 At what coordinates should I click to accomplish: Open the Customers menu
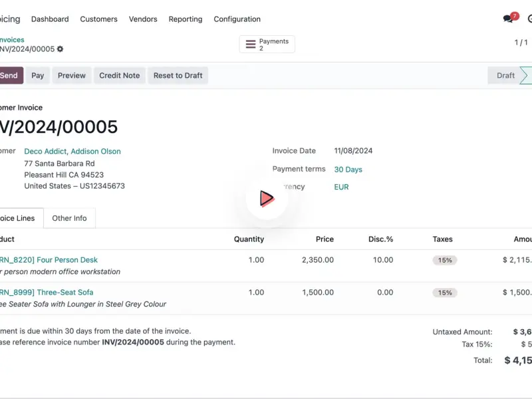click(98, 19)
